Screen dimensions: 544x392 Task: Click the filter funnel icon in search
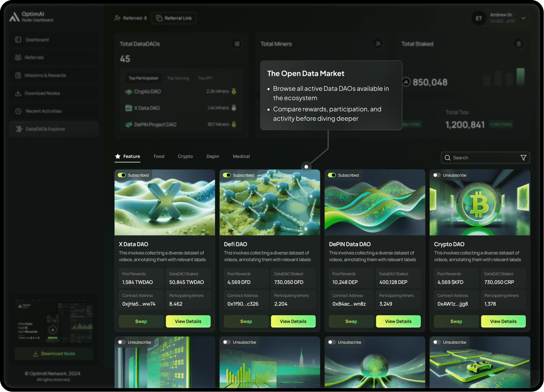coord(523,158)
